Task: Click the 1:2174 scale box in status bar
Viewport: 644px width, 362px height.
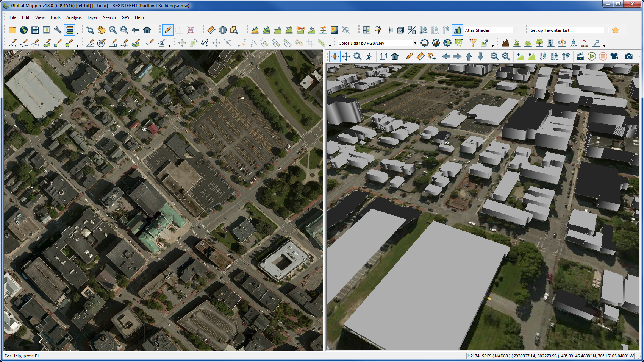Action: 473,356
